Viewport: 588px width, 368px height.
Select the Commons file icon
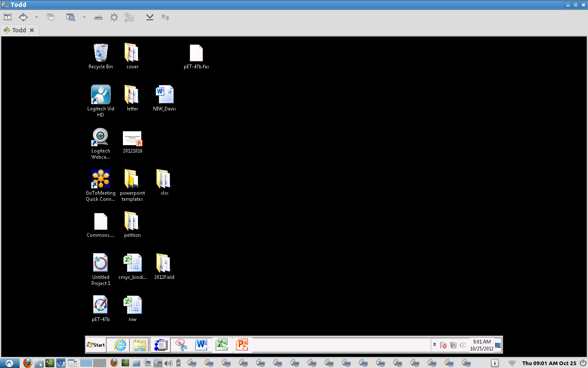[100, 225]
